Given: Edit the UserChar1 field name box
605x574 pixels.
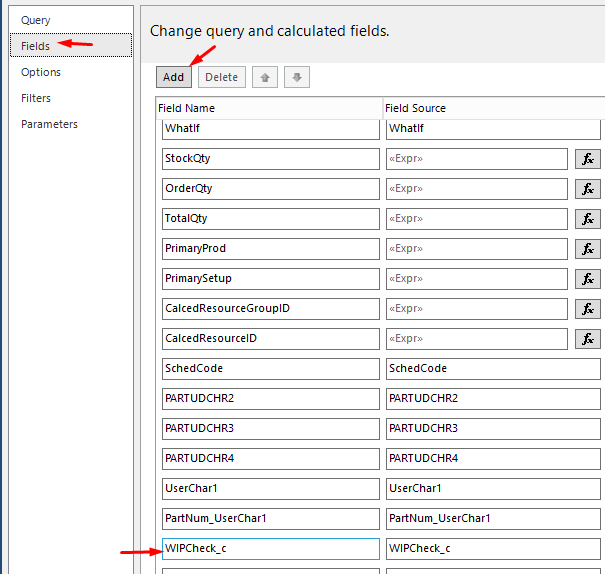Looking at the screenshot, I should pos(271,489).
